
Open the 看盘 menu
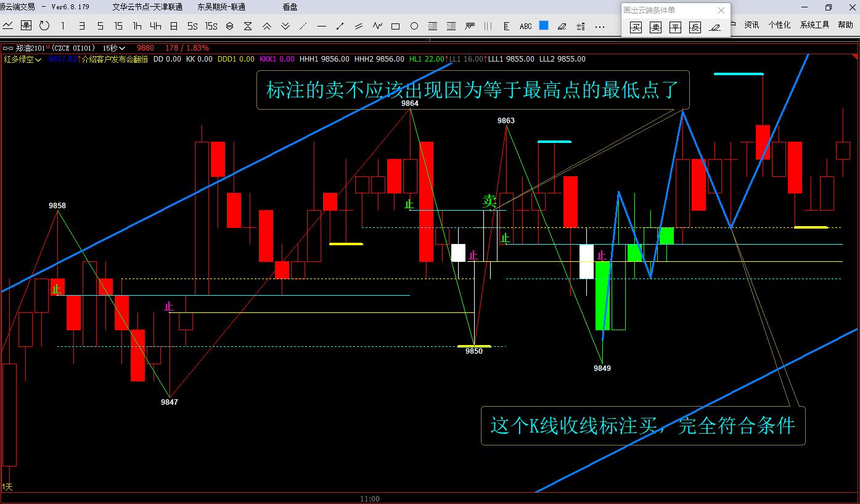click(x=290, y=7)
